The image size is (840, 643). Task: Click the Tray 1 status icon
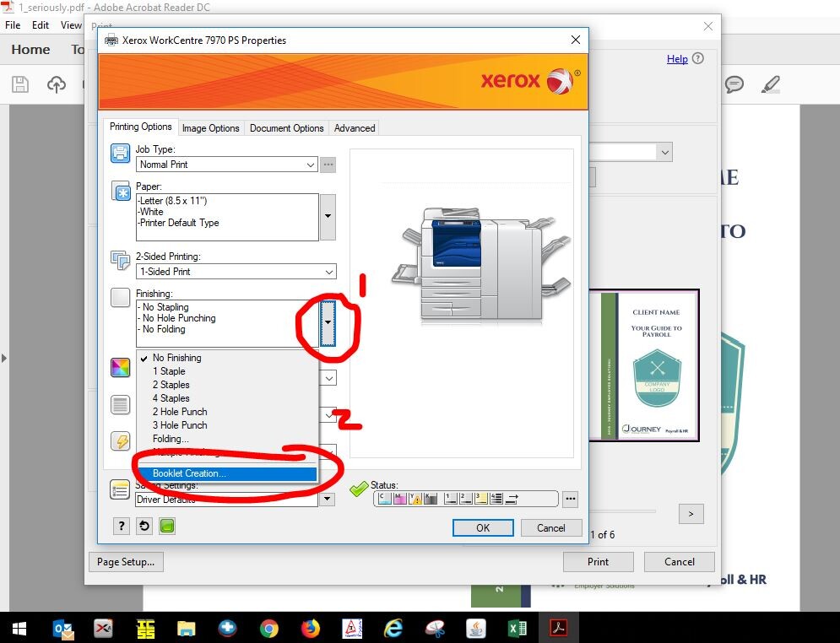point(451,499)
